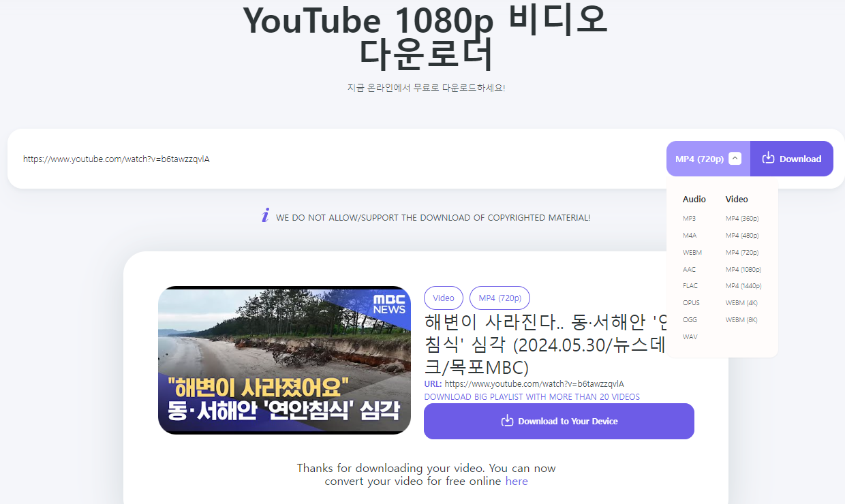
Task: Click the purple Download button beside format selector
Action: tap(791, 159)
